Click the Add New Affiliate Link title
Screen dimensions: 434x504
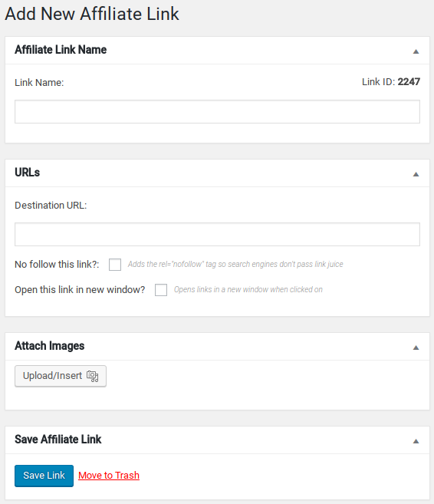[x=92, y=14]
